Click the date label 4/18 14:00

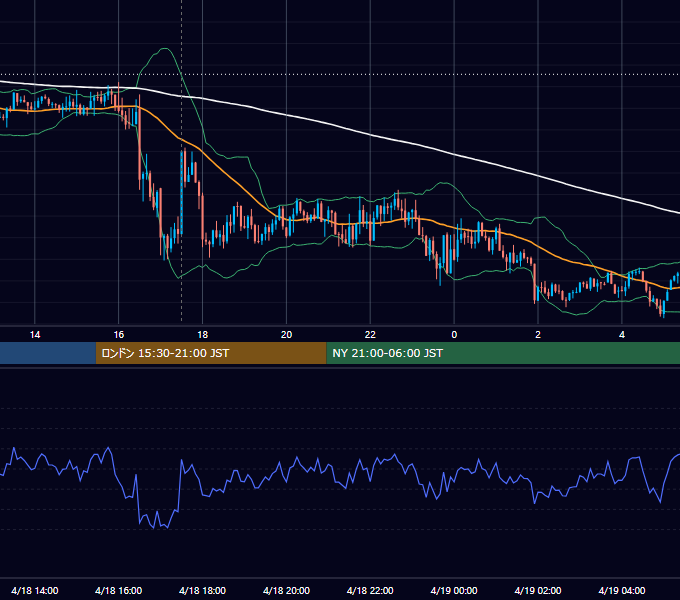(35, 590)
